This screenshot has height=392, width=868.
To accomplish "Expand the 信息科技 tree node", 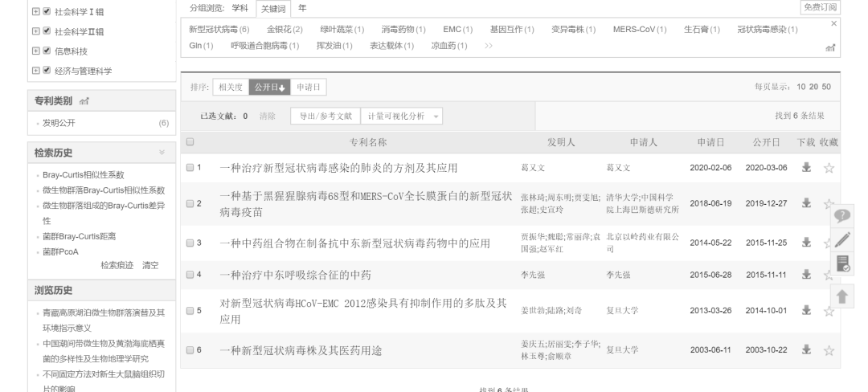I will pos(36,51).
